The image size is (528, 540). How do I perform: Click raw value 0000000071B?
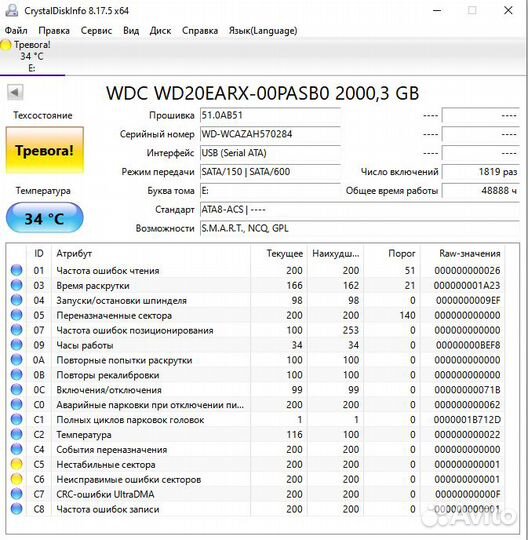pos(467,390)
